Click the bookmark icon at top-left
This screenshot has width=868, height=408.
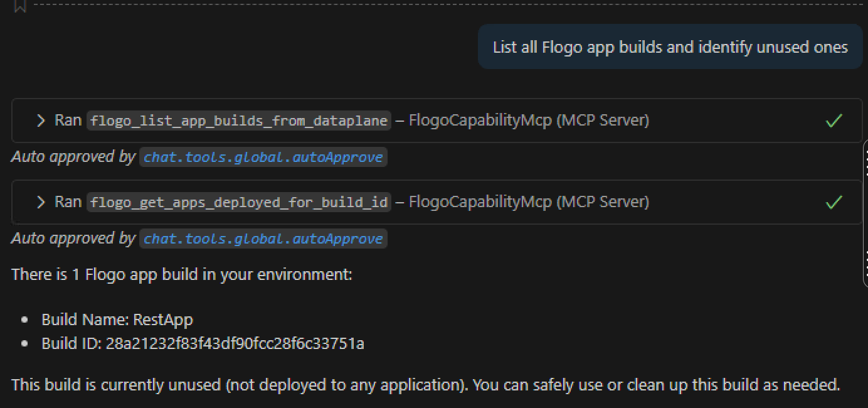(20, 6)
